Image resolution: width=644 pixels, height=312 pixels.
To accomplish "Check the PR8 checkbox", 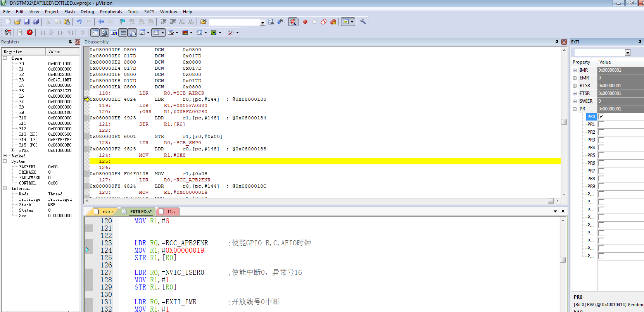I will (x=601, y=178).
